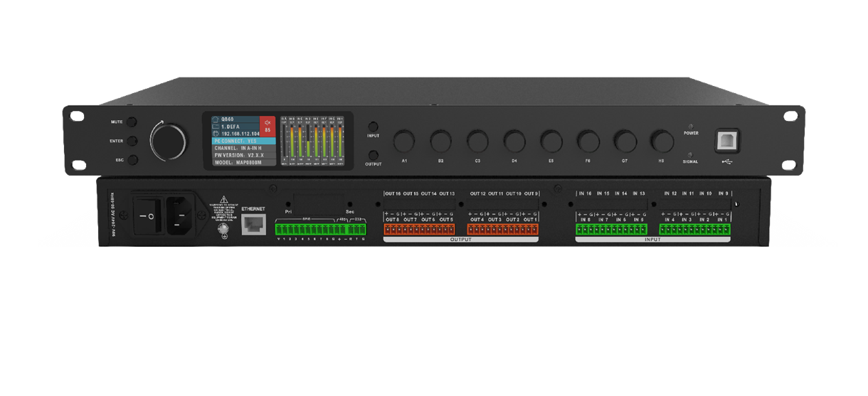Click the 'OUT 9' label
Screen dimensions: 868x396
[x=531, y=193]
